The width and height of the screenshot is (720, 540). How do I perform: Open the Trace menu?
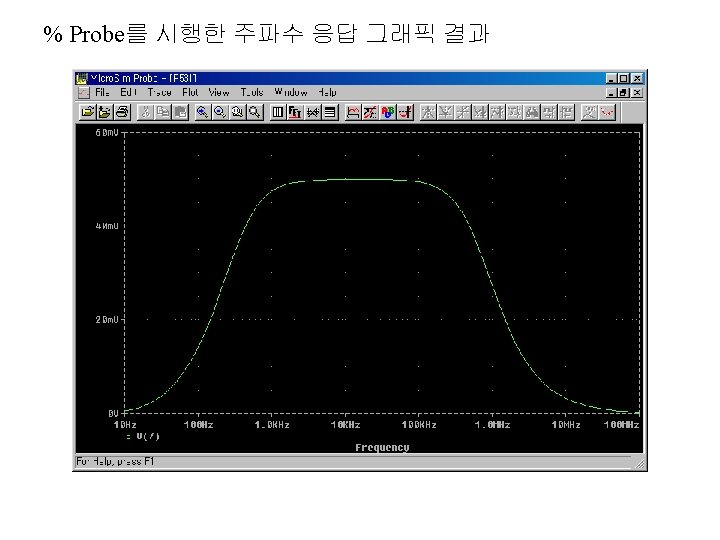pos(160,92)
